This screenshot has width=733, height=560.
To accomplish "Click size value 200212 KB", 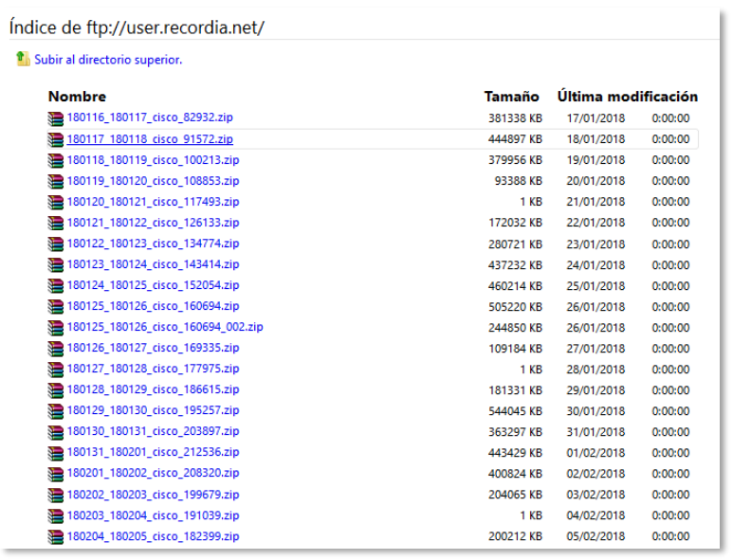I will 515,536.
